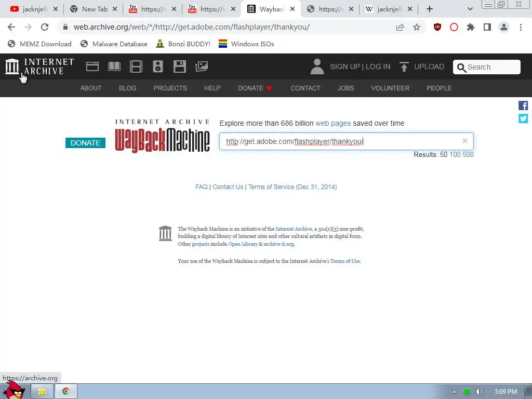Open the BLOG menu item
The image size is (532, 399).
[128, 88]
